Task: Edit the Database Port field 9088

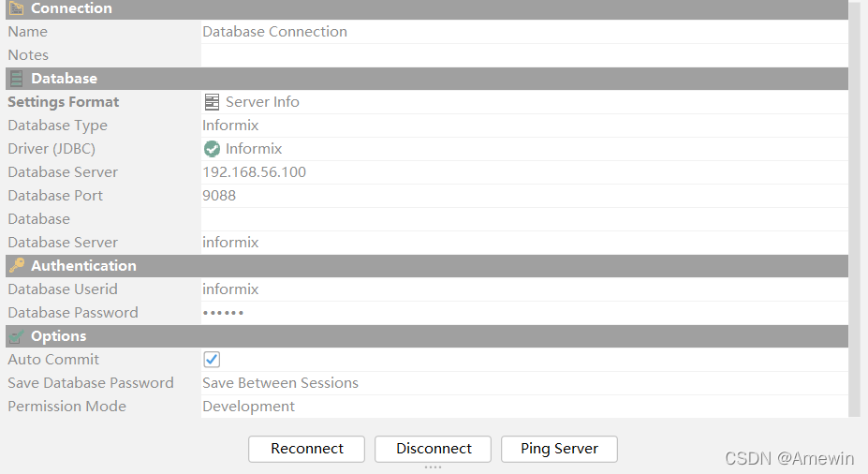Action: point(524,196)
